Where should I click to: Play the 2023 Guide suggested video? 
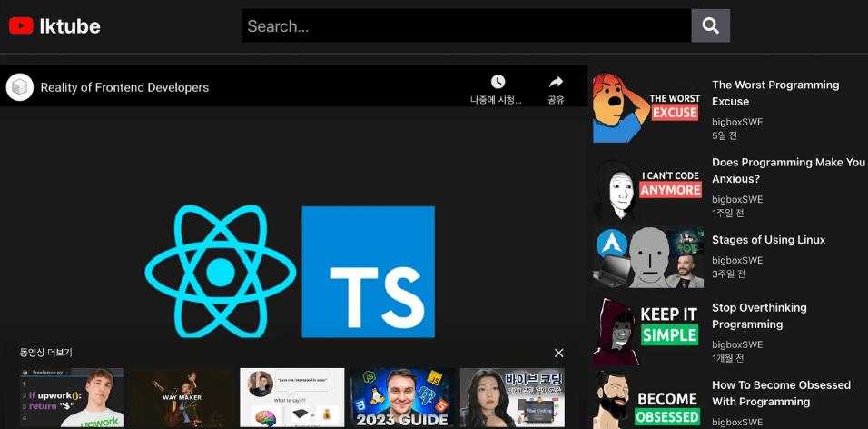[402, 397]
